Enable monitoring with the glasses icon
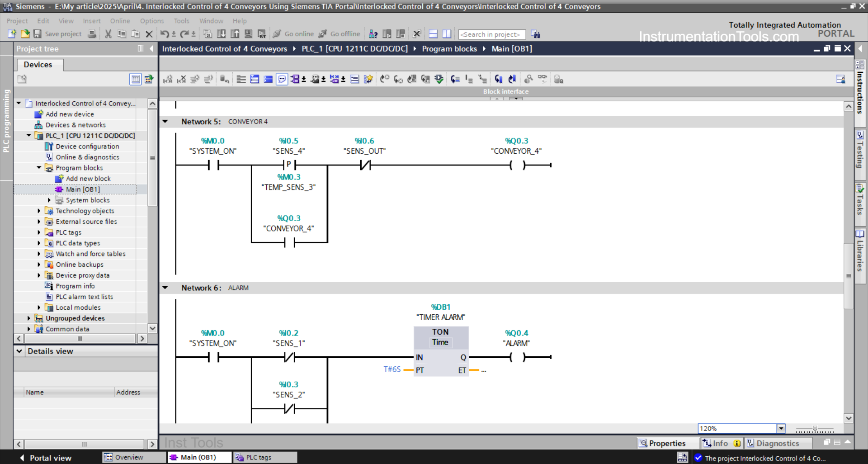 click(x=541, y=79)
